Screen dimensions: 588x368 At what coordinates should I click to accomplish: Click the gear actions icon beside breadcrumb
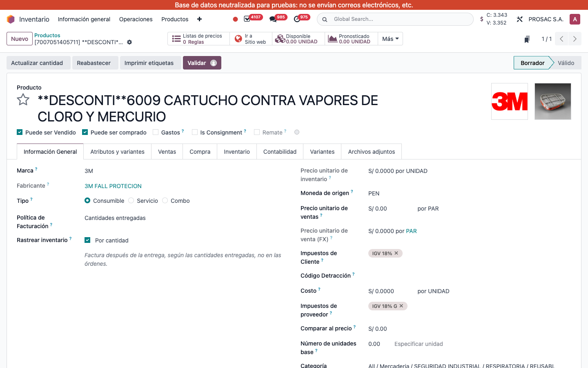click(129, 42)
